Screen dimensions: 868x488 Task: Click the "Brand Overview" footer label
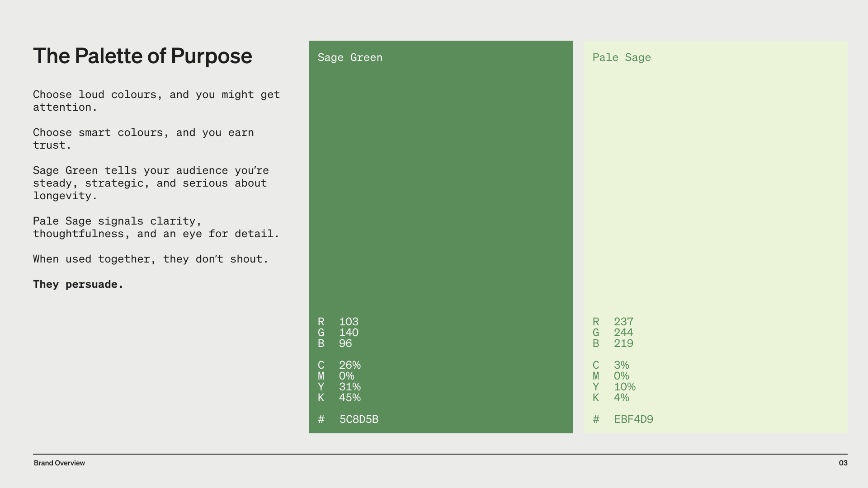point(59,463)
